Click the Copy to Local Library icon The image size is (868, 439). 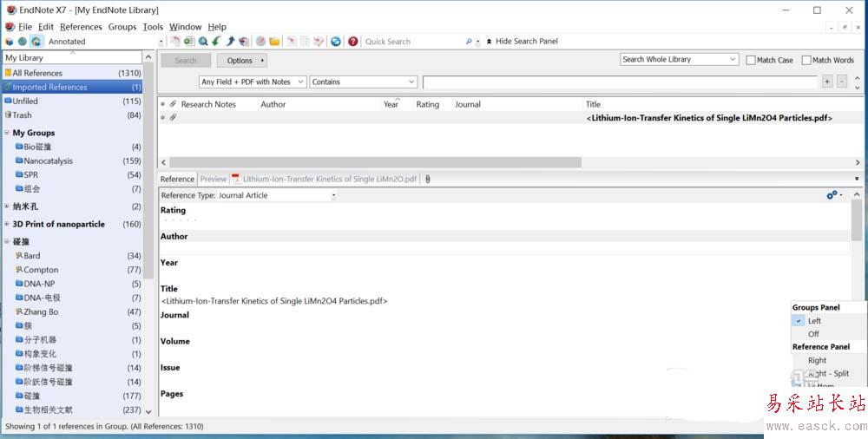[x=176, y=41]
